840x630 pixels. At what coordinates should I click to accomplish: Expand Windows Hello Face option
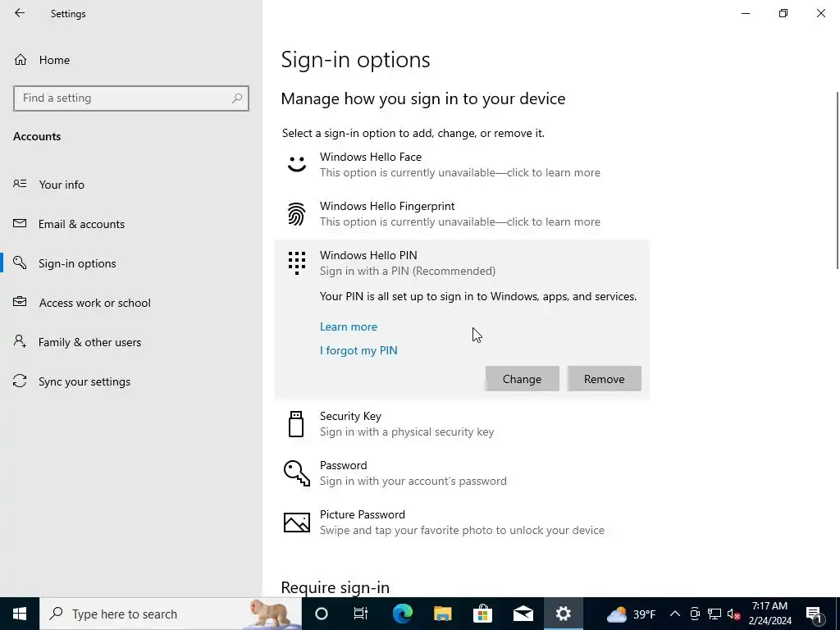pyautogui.click(x=462, y=164)
